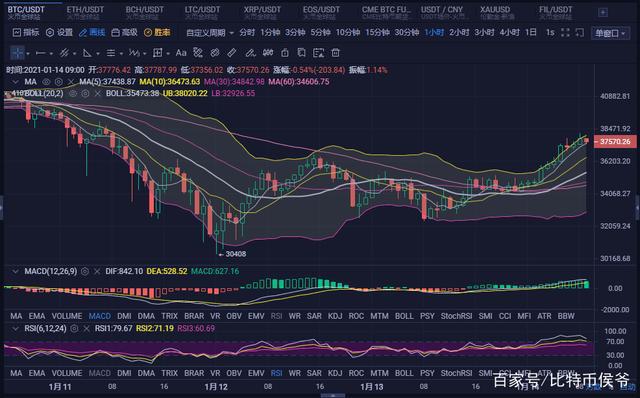Click the add trading pair plus icon
640x398 pixels.
(x=603, y=13)
